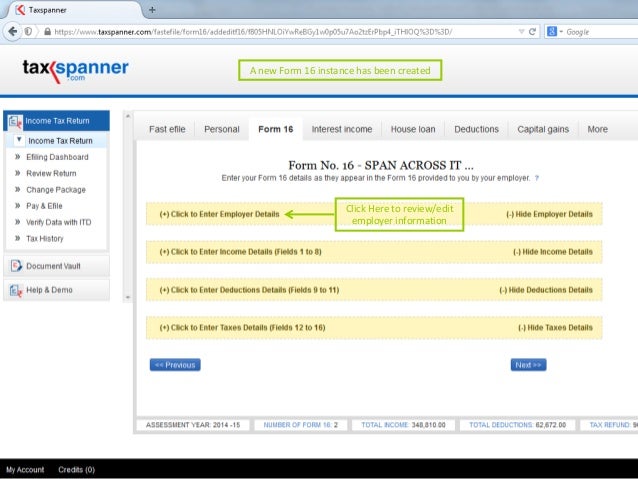This screenshot has width=638, height=479.
Task: Open Verify Data with ITD
Action: coord(59,222)
